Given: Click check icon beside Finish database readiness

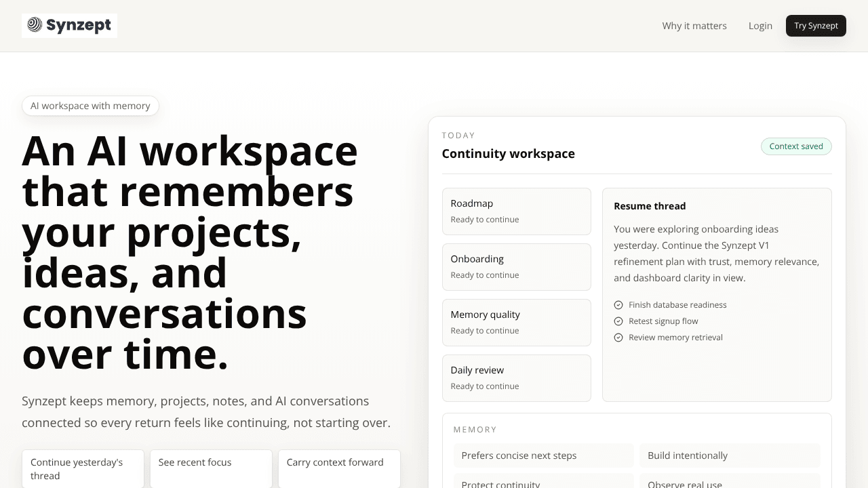Looking at the screenshot, I should (x=618, y=305).
